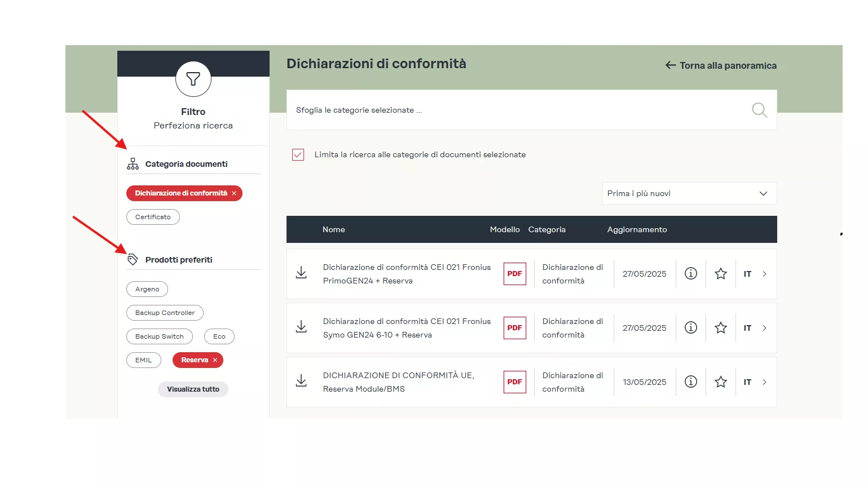Show info for Reserva Module/BMS document
This screenshot has height=488, width=868.
pyautogui.click(x=690, y=381)
